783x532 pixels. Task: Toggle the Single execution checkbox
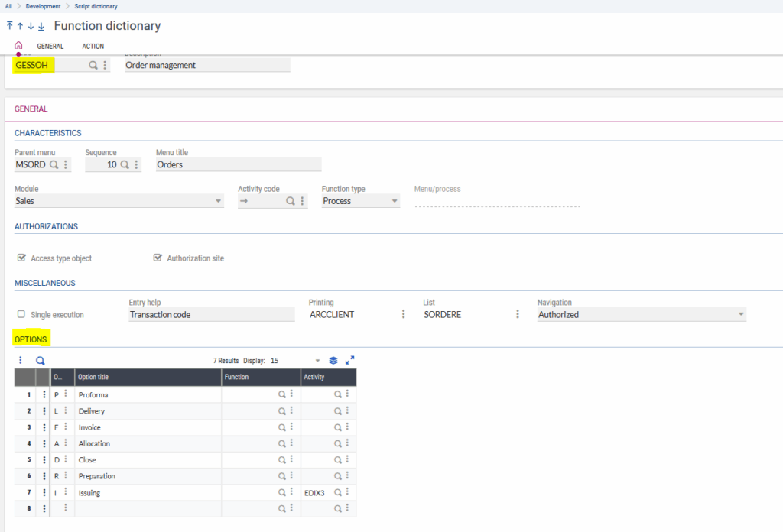coord(21,314)
